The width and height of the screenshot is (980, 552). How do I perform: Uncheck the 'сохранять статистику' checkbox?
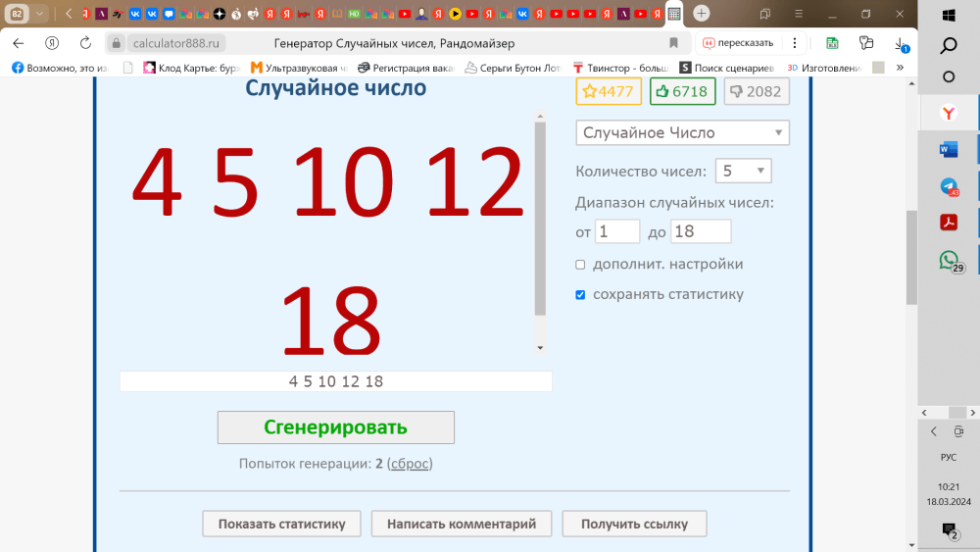(x=580, y=294)
